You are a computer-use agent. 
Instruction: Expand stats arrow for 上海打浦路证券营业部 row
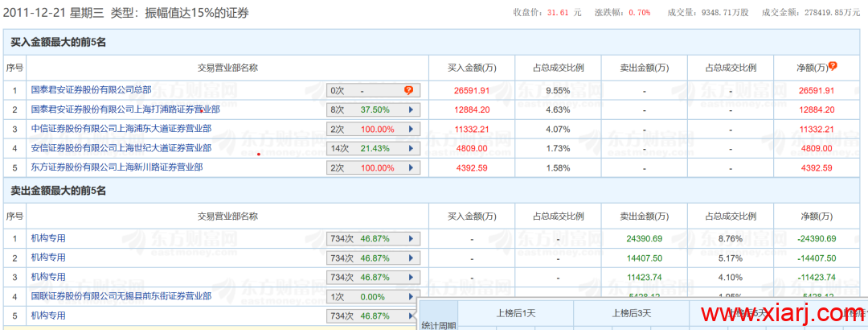(411, 109)
